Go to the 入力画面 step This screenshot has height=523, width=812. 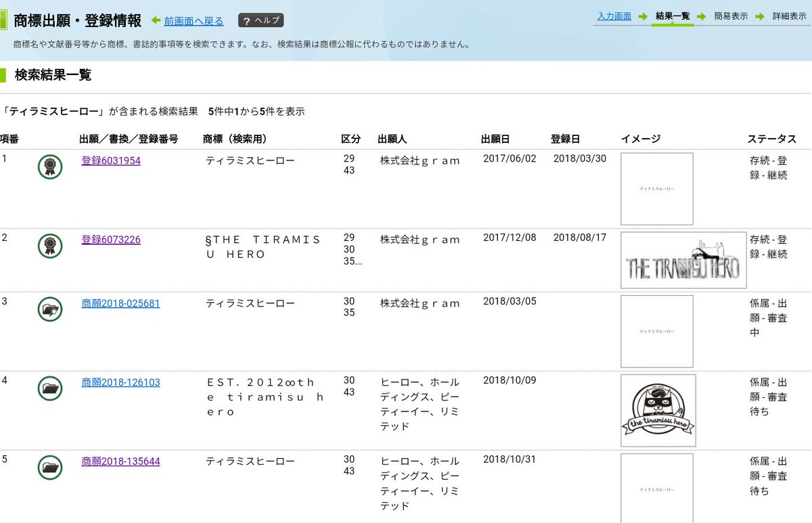[614, 16]
